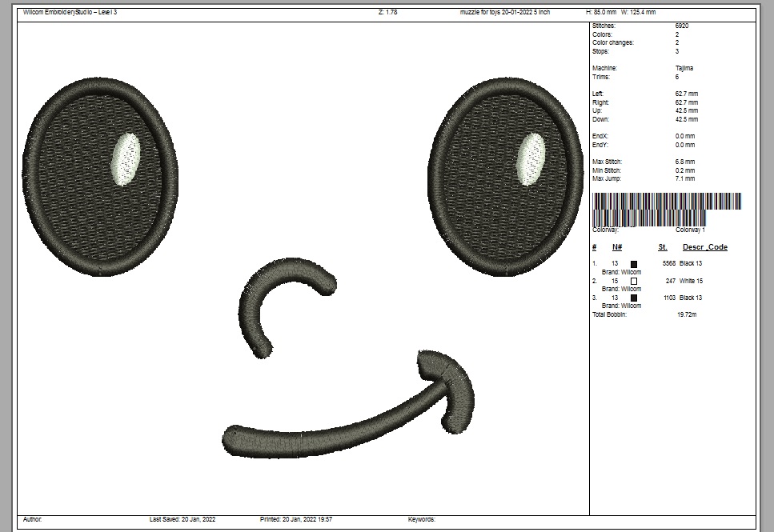
Task: Click the 'Colorway 1' label
Action: pos(690,230)
